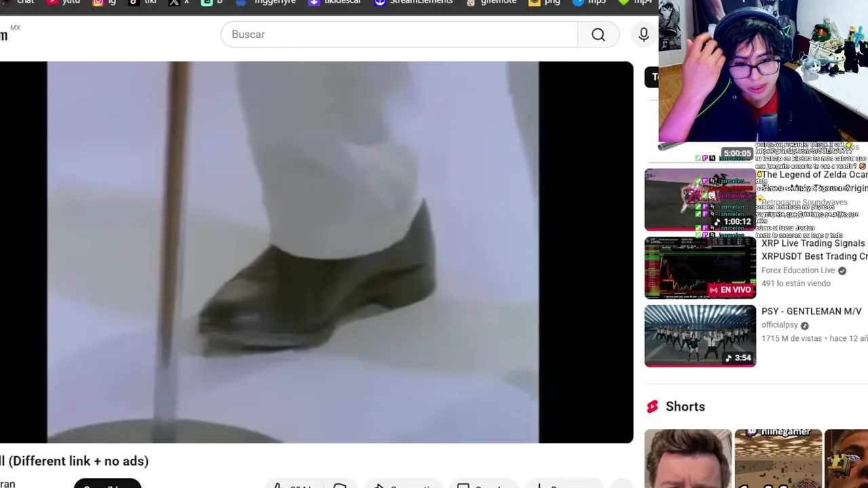Open 'PSY - GENTLEMAN M/V' title link
Viewport: 868px width, 488px height.
tap(811, 311)
